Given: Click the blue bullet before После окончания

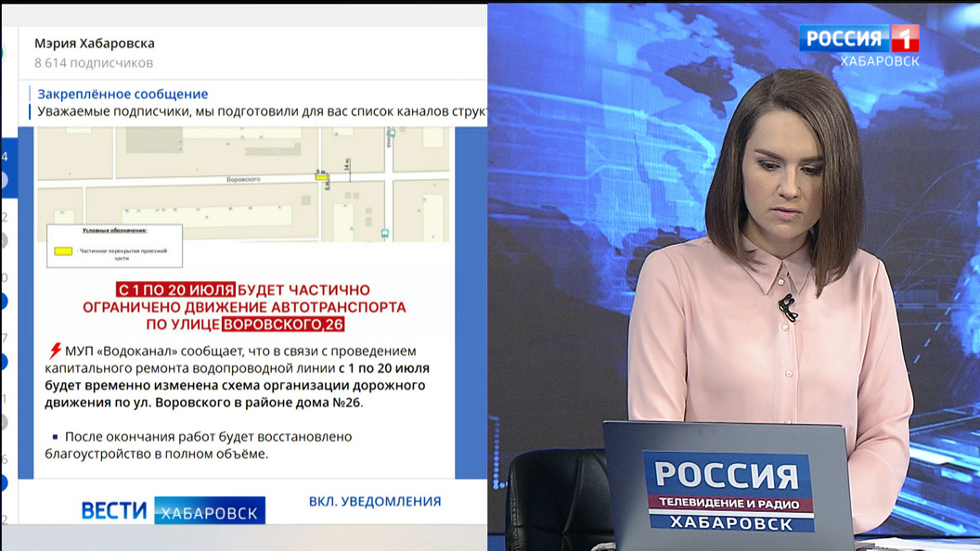Looking at the screenshot, I should [55, 437].
